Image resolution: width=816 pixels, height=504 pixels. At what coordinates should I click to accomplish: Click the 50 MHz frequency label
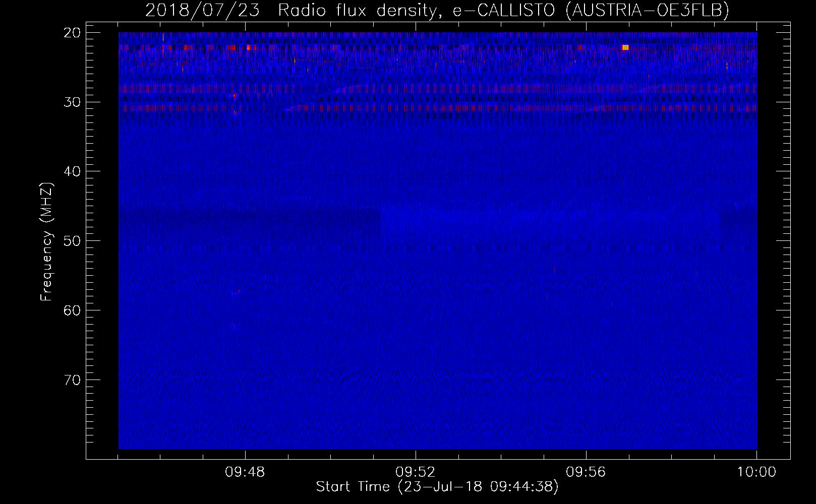(73, 241)
